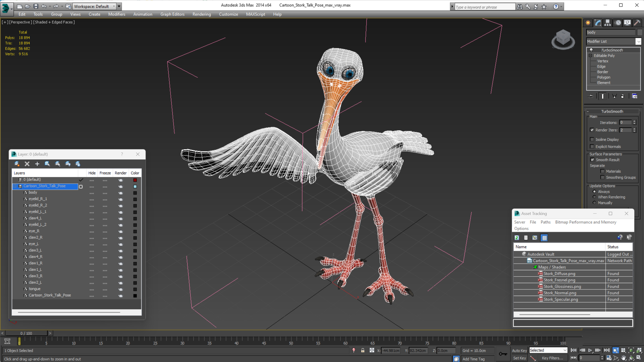This screenshot has height=362, width=644.
Task: Click Add Time Tag in status bar
Action: (x=474, y=359)
